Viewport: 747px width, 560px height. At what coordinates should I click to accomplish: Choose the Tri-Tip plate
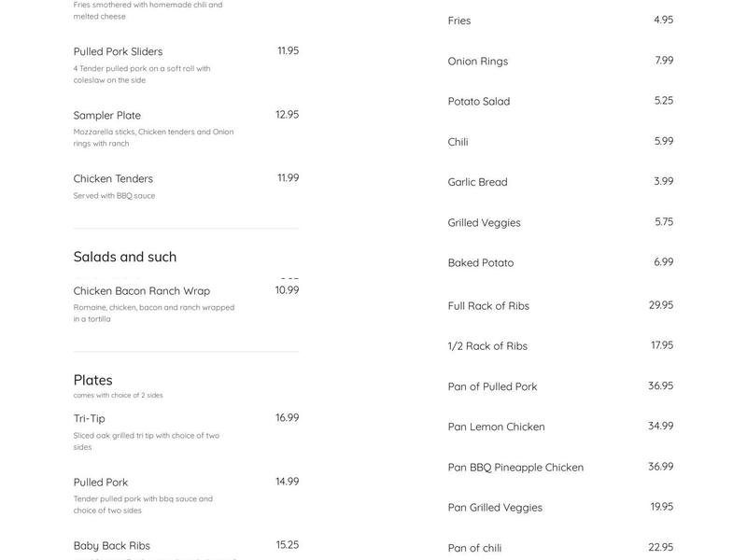coord(90,419)
